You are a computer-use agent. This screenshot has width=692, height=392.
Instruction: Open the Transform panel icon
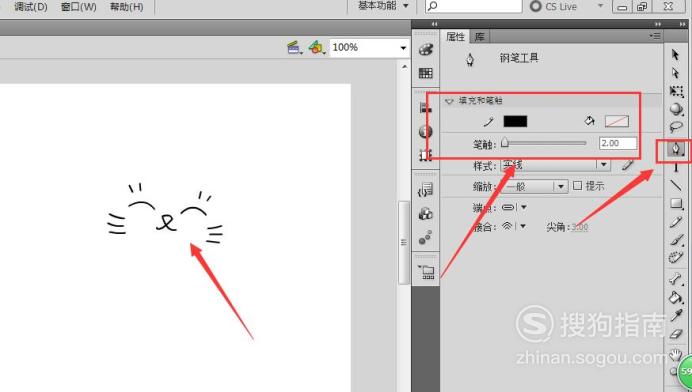[425, 155]
